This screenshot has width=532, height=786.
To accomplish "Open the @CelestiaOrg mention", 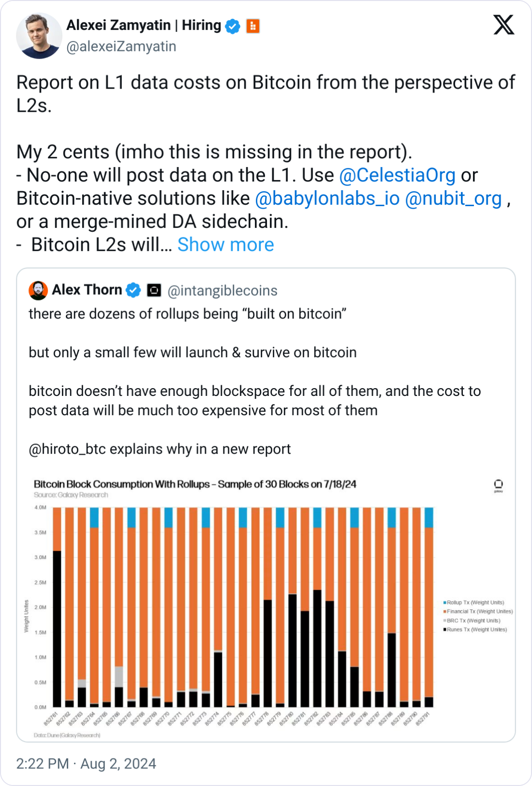I will point(398,175).
